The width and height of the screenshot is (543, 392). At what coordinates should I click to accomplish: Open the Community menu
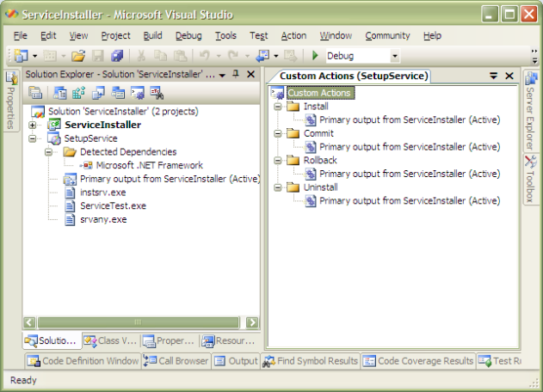387,35
